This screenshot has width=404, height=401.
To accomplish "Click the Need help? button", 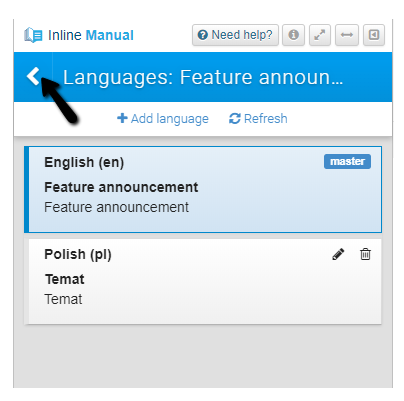I will pyautogui.click(x=235, y=35).
